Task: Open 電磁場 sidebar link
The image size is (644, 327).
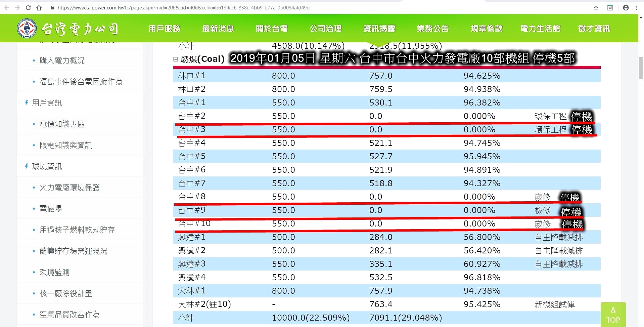Action: 51,209
